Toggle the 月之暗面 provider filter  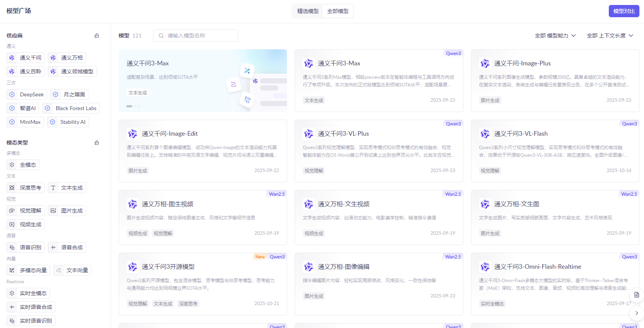(69, 94)
